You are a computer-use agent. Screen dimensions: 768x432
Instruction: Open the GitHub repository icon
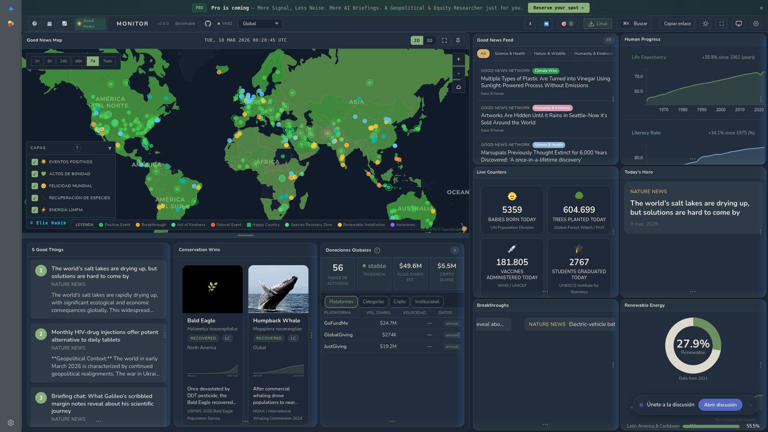click(x=208, y=24)
